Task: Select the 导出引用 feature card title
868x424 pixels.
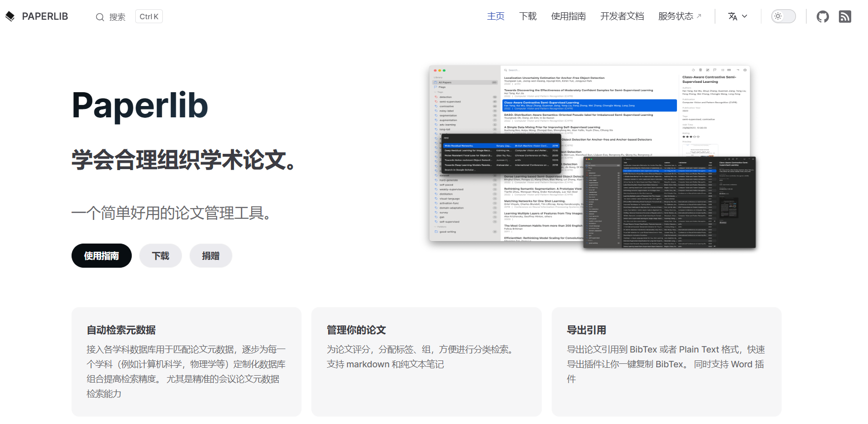Action: 586,330
